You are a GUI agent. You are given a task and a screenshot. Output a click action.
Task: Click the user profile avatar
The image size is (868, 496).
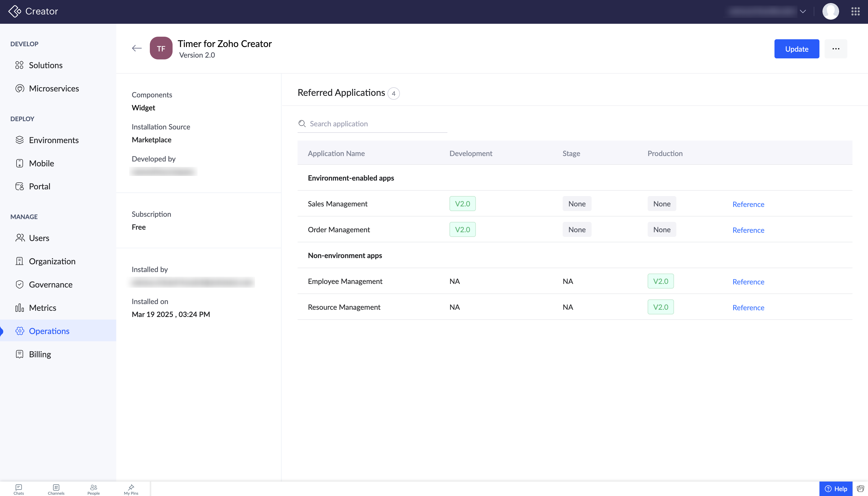[830, 12]
